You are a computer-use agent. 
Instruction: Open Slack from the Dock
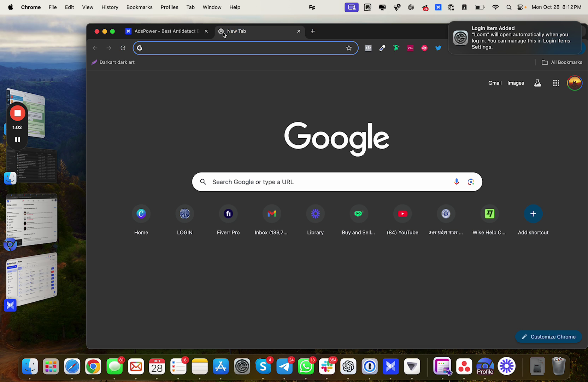[x=327, y=366]
